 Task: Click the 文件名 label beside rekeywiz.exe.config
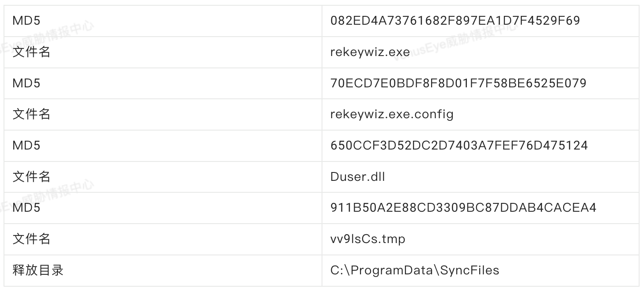pos(31,114)
